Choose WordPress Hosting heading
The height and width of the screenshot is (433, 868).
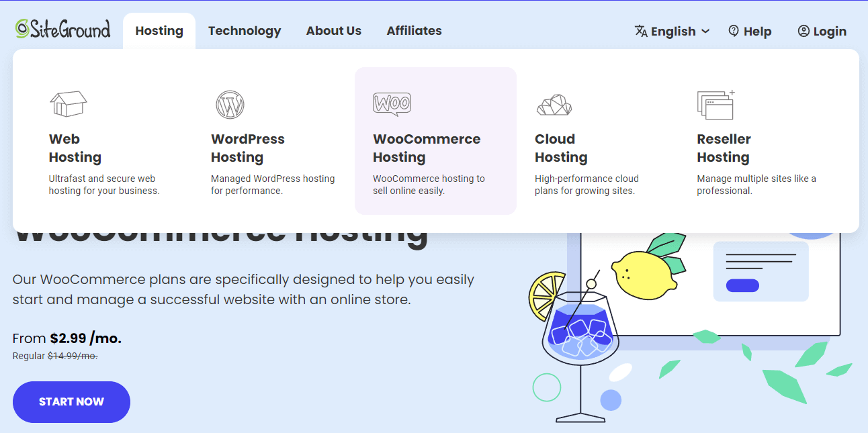click(248, 148)
